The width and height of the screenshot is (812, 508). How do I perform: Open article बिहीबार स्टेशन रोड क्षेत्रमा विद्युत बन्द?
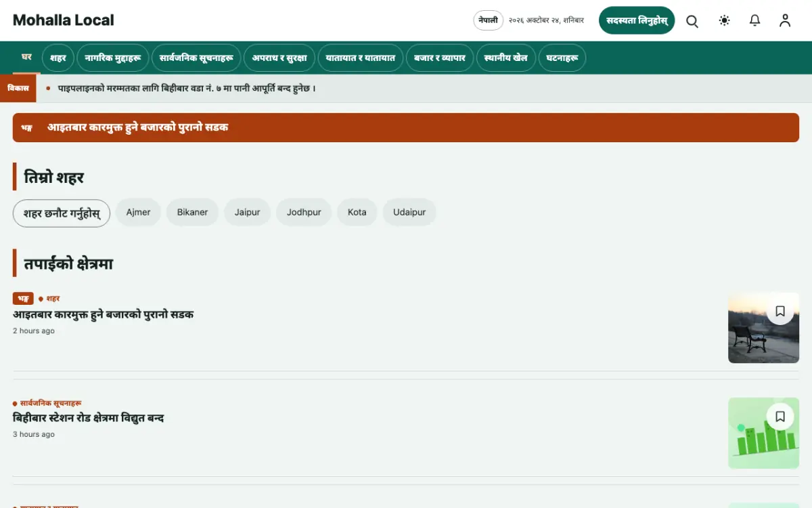click(x=89, y=418)
